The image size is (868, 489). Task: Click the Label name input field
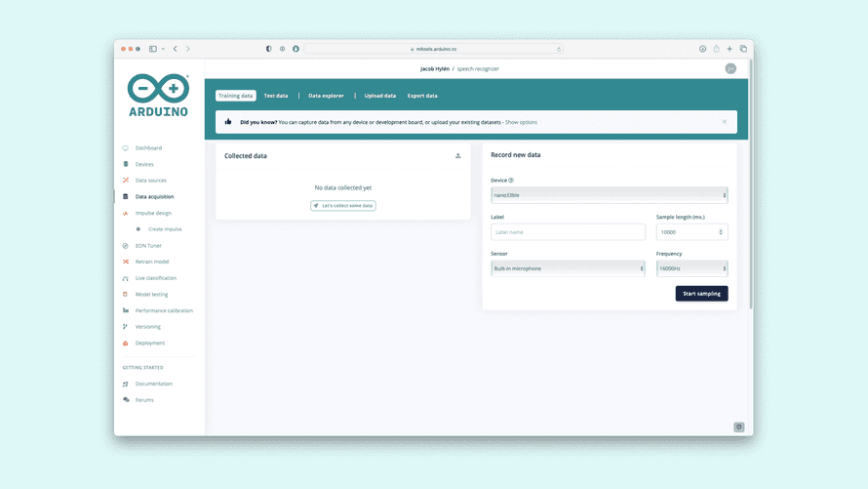pyautogui.click(x=568, y=232)
